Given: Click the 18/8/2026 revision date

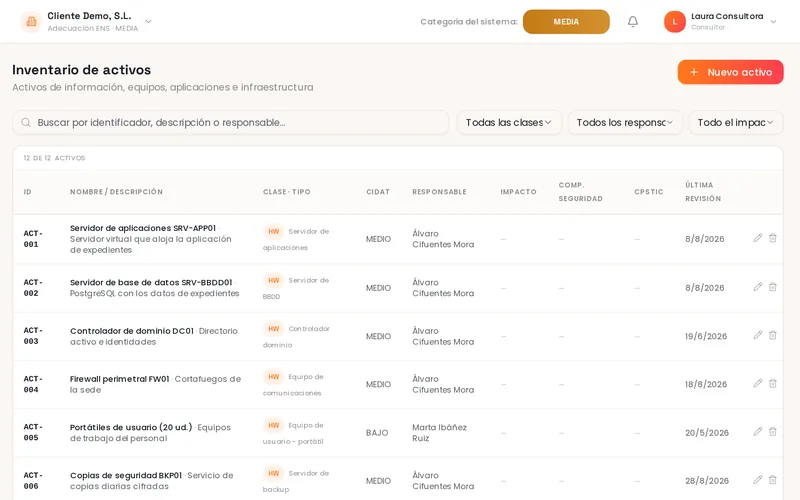Looking at the screenshot, I should pyautogui.click(x=706, y=384).
